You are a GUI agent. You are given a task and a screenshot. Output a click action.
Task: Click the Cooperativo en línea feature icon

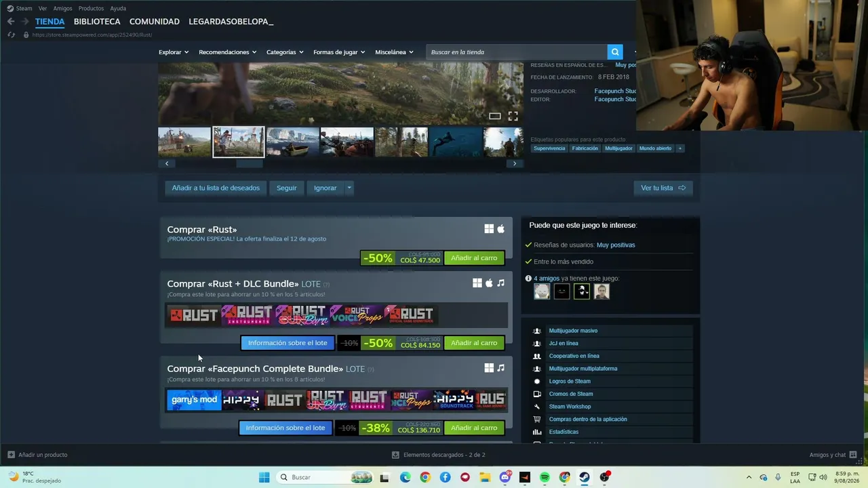537,356
